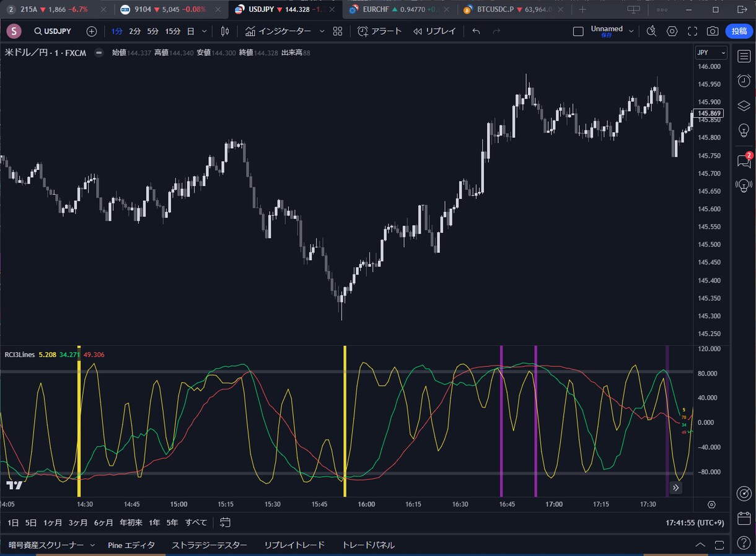Open the layout setup square icon
Viewport: 756px width, 556px height.
[578, 32]
